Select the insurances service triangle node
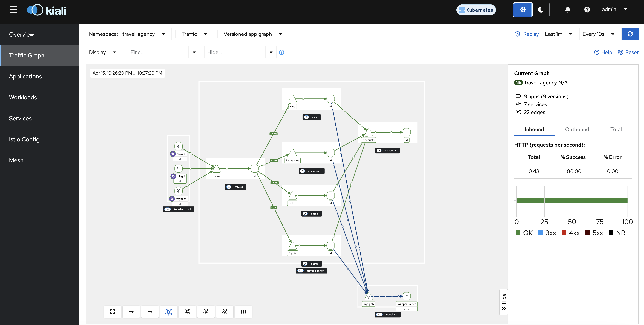The height and width of the screenshot is (325, 644). tap(292, 153)
